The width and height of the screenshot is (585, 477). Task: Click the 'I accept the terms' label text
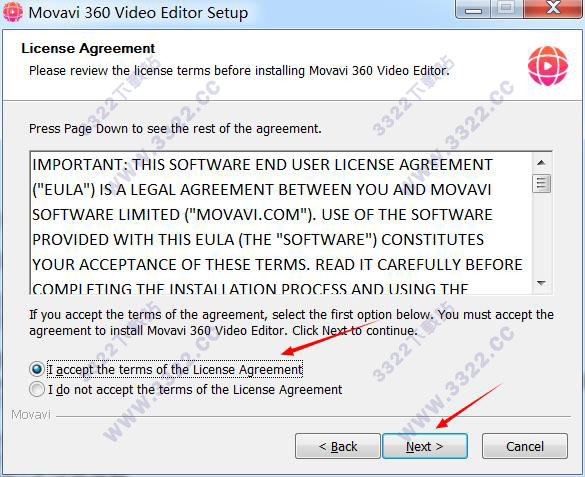click(175, 370)
